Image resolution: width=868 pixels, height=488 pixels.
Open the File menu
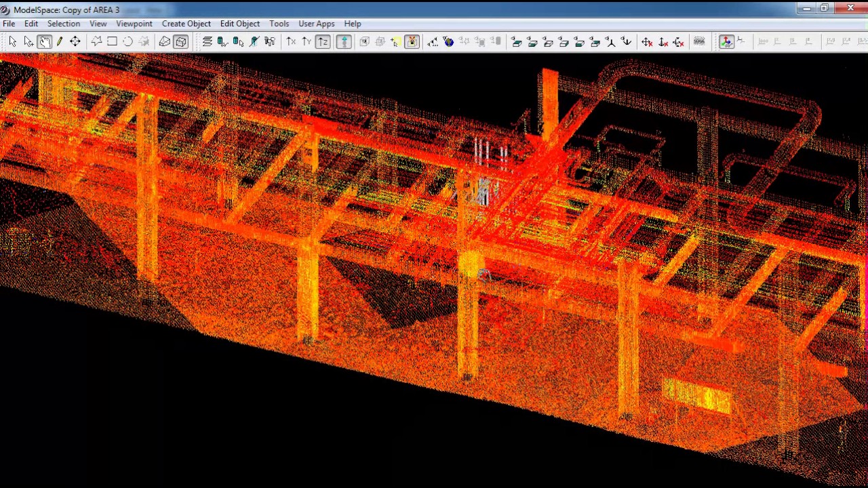point(9,24)
